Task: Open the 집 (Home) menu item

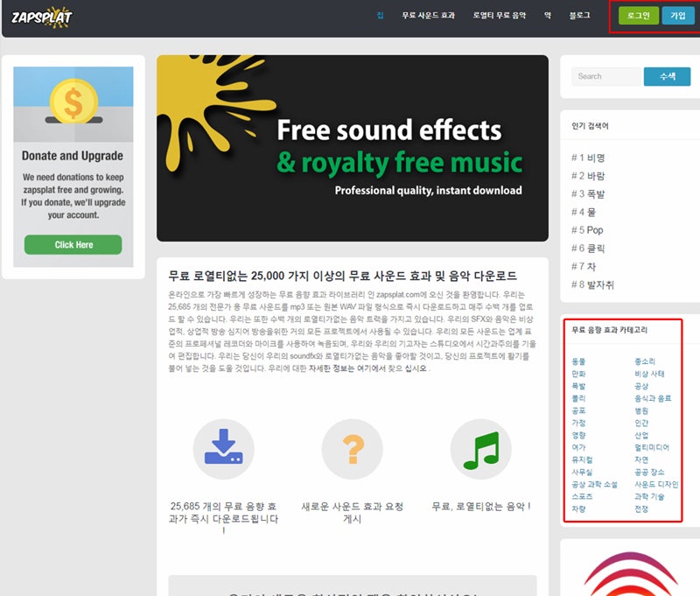Action: pos(380,16)
